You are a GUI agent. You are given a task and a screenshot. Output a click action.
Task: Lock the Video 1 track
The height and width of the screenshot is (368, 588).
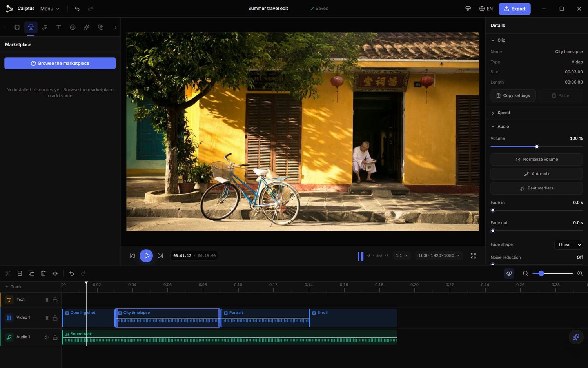click(55, 318)
